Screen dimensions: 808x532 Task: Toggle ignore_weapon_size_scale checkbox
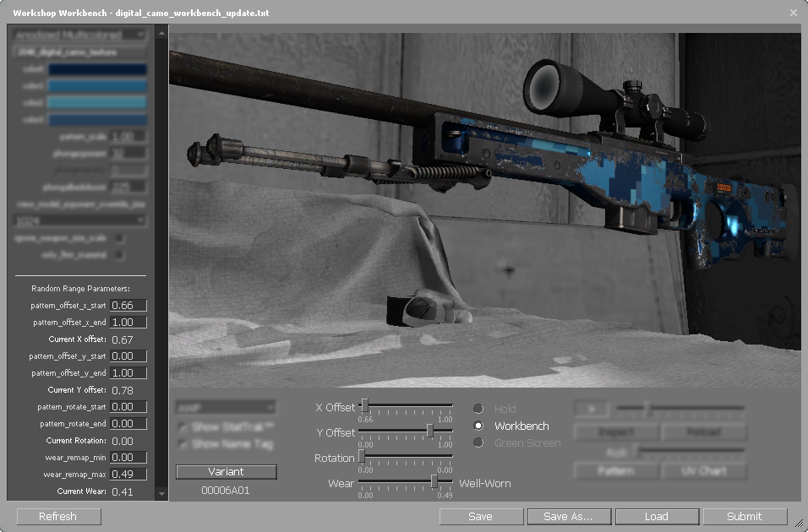(119, 238)
